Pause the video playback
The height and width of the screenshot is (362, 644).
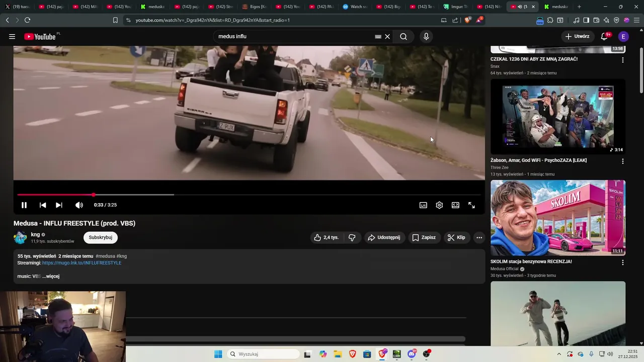(x=24, y=205)
